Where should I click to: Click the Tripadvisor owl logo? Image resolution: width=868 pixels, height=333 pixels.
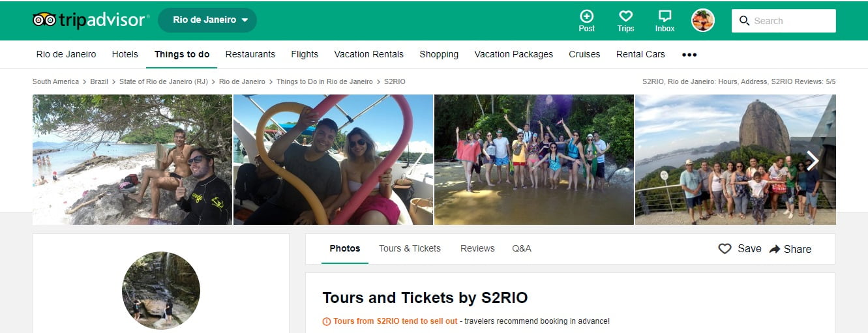pos(44,20)
